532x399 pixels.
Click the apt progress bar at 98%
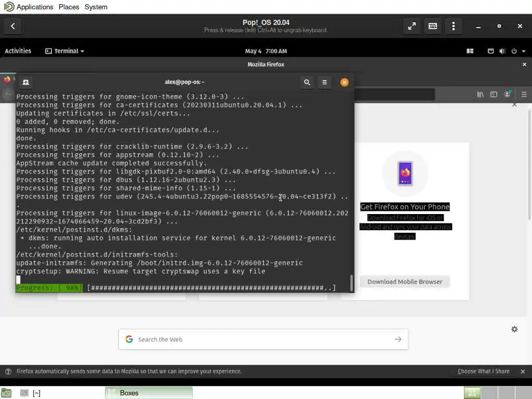tap(176, 288)
